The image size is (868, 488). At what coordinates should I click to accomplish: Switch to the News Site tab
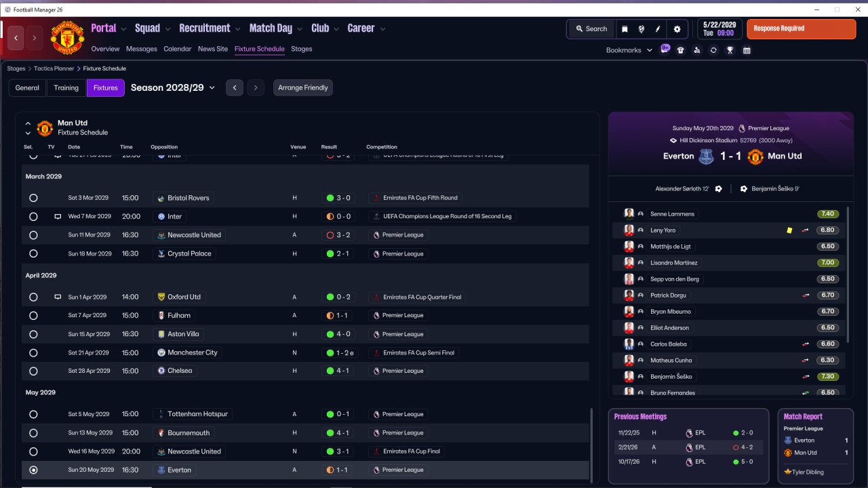[x=213, y=49]
